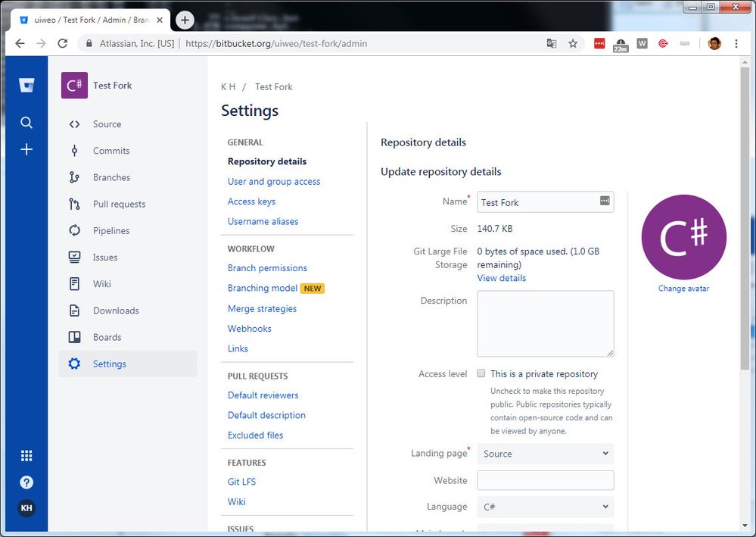Open Branch permissions settings
The width and height of the screenshot is (756, 537).
267,268
